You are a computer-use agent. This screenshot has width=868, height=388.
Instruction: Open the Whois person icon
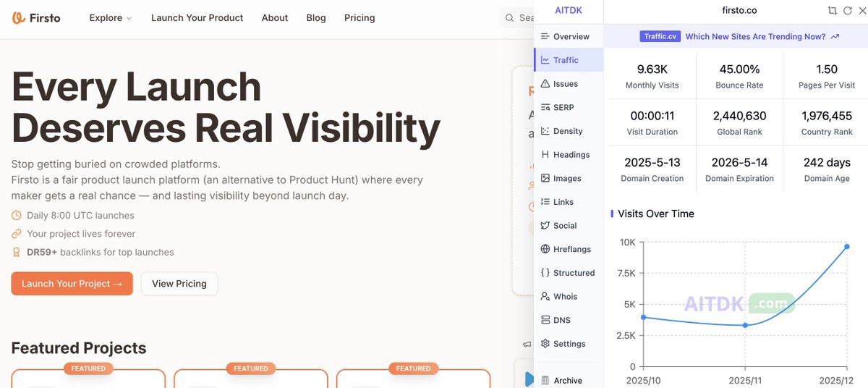pyautogui.click(x=545, y=296)
